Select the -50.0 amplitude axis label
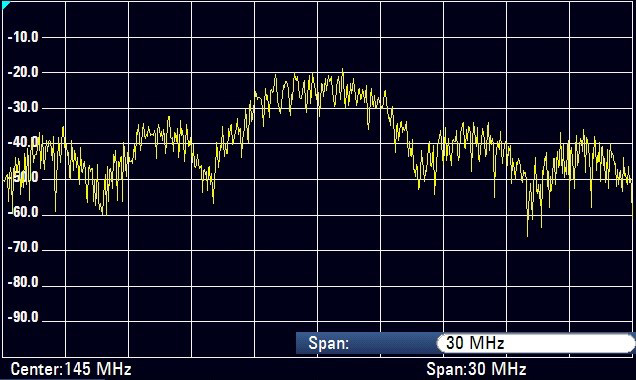The height and width of the screenshot is (380, 636). [x=23, y=177]
